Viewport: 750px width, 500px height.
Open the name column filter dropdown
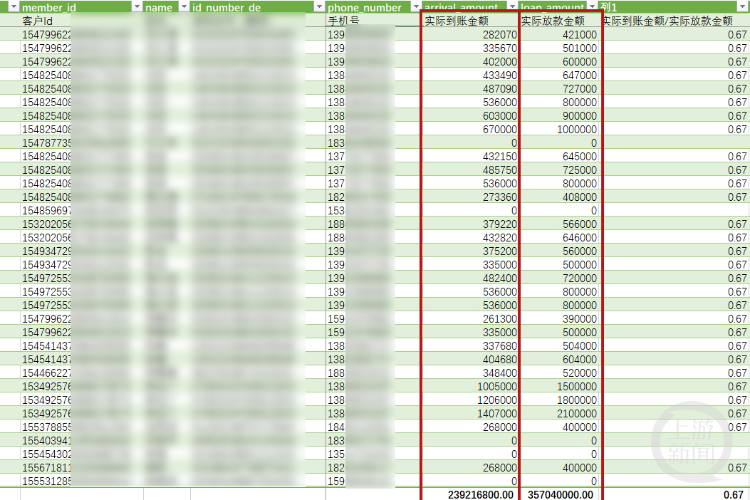click(x=184, y=7)
